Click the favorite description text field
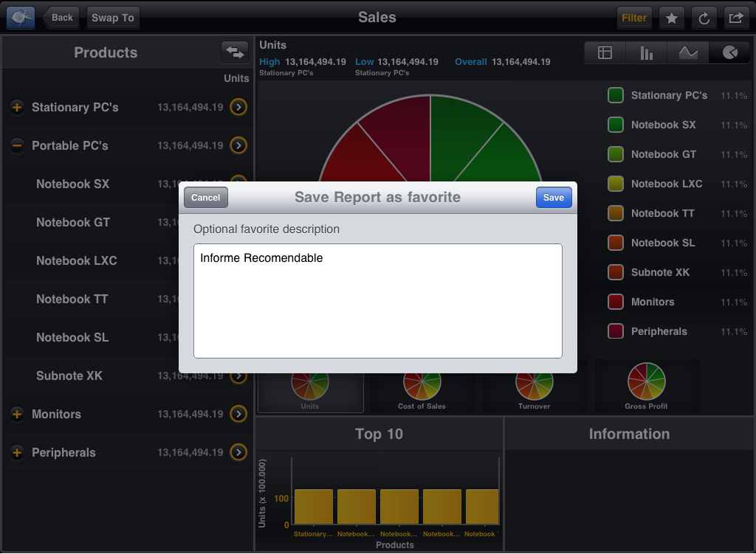 click(x=377, y=301)
